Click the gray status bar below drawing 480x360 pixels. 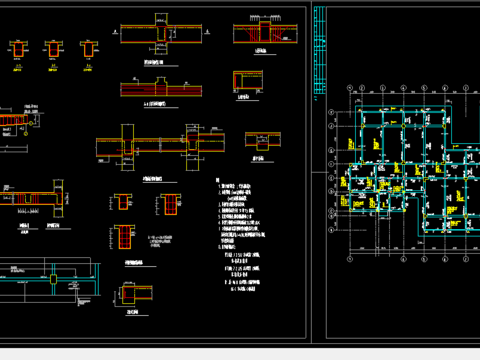tap(240, 354)
